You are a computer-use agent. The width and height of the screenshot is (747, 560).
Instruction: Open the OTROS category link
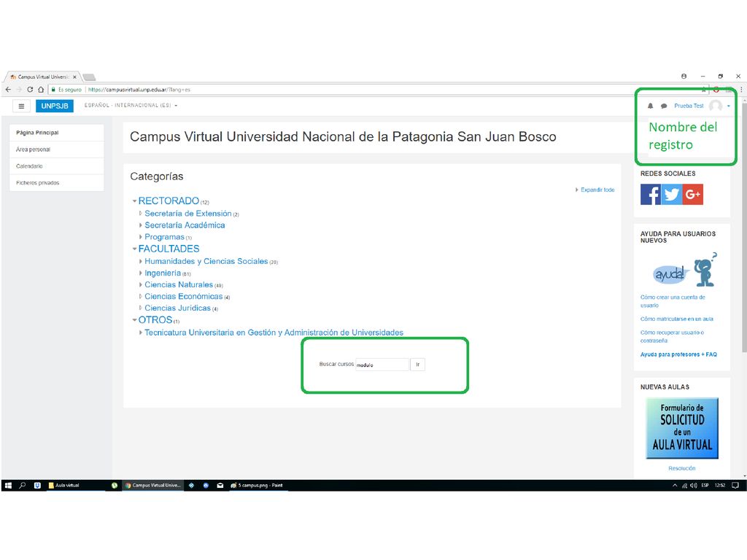point(155,320)
